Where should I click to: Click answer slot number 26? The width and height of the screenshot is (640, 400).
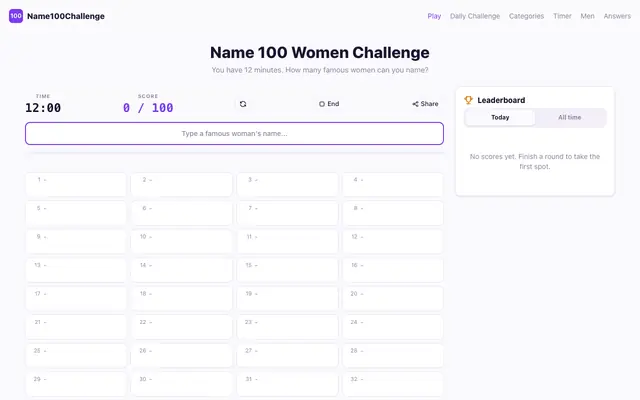[x=182, y=356]
